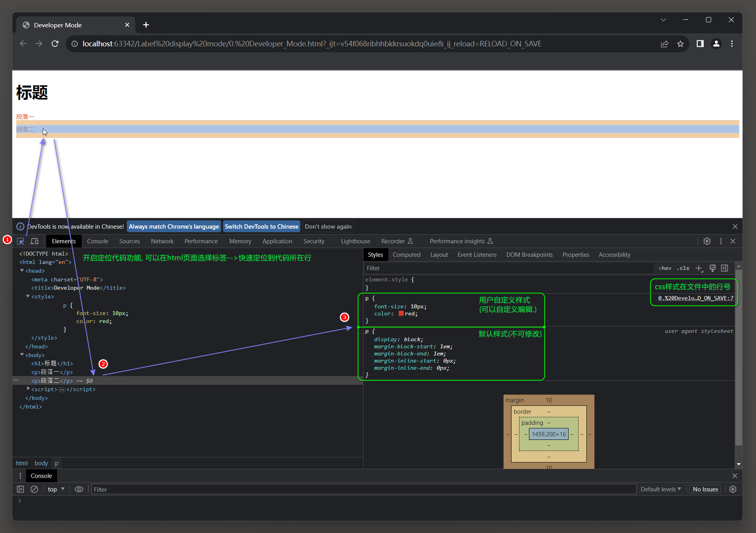Collapse the style node in DOM tree

(28, 296)
